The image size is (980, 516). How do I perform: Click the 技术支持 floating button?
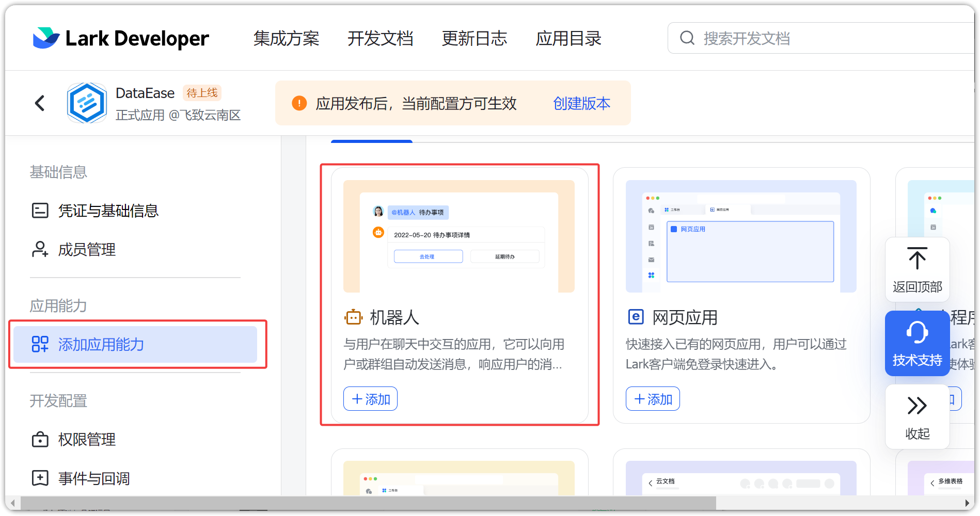tap(917, 344)
